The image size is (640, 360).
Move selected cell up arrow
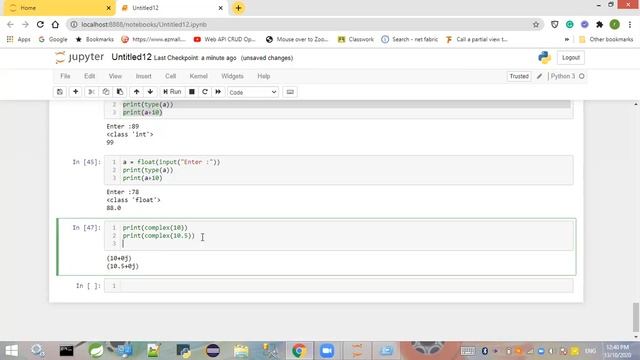coord(136,92)
